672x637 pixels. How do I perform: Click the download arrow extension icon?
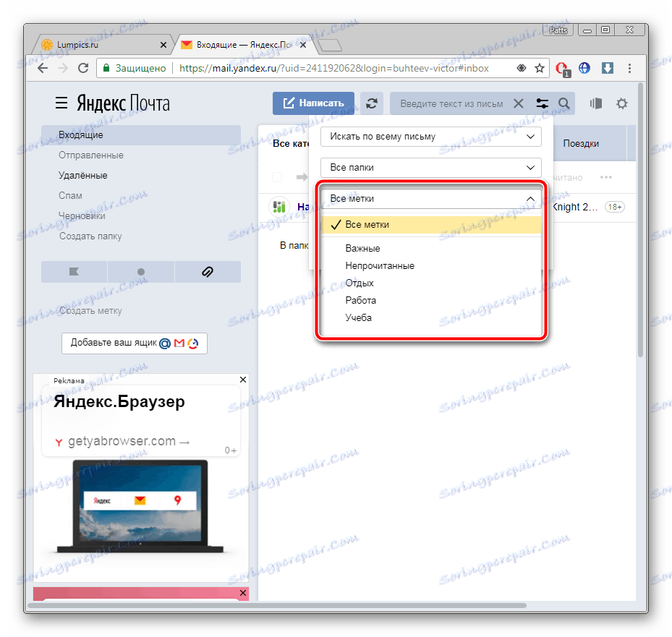click(x=608, y=68)
